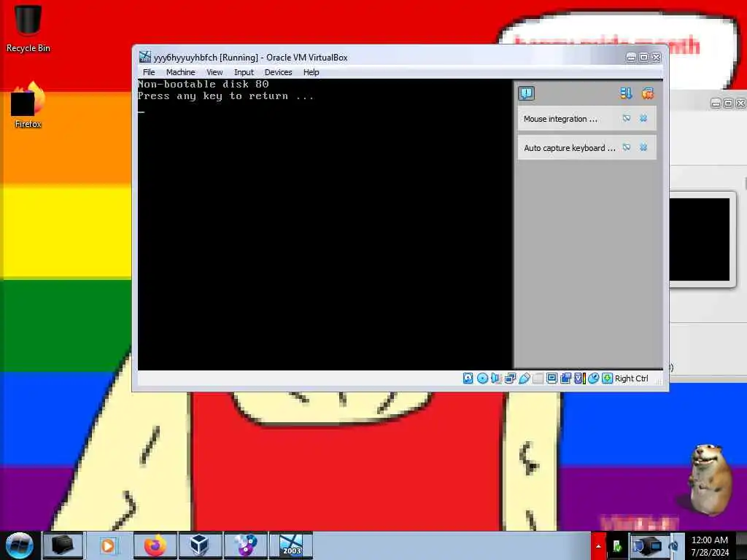Screen dimensions: 747x560
Task: Click the CPU virtualization status indicator
Action: pos(579,378)
